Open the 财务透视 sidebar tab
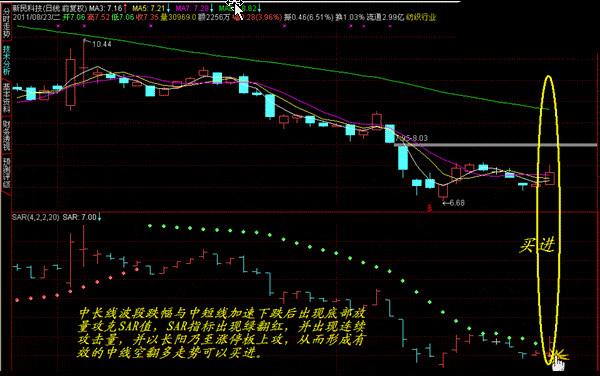The width and height of the screenshot is (600, 376). (6, 135)
